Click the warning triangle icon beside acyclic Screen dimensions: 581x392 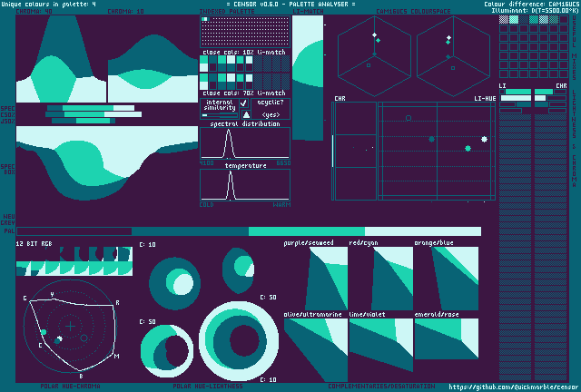[x=246, y=114]
